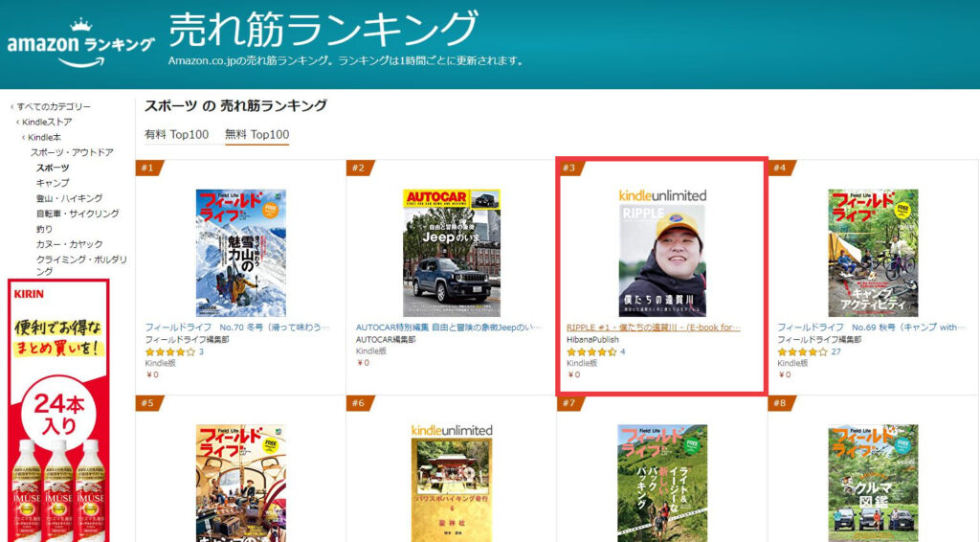This screenshot has height=542, width=980.
Task: Open rank #4 Field Life camping cover
Action: (x=873, y=253)
